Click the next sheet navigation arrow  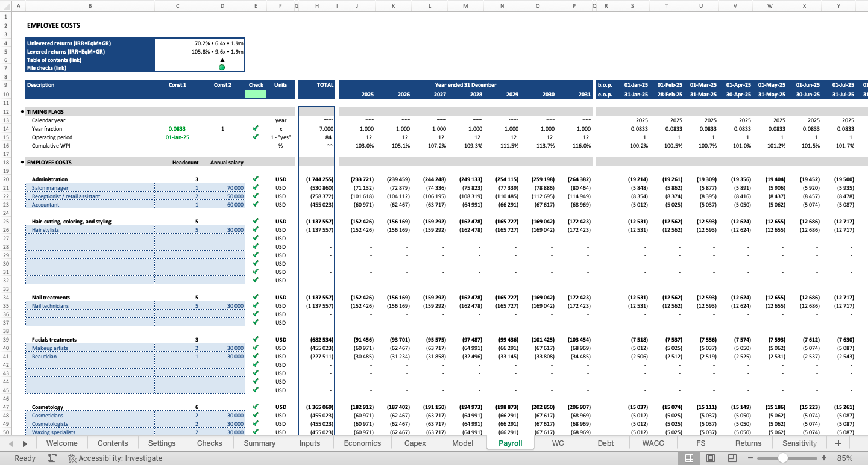coord(25,443)
